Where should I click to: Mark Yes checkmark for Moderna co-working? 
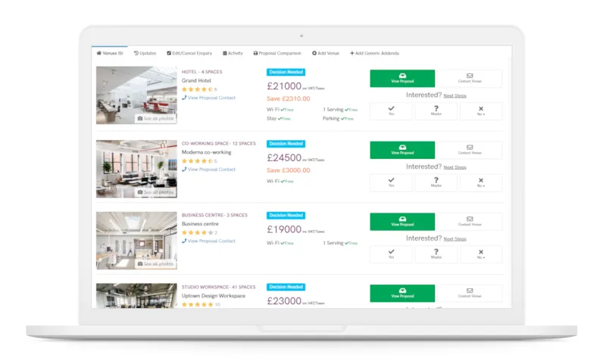[391, 182]
